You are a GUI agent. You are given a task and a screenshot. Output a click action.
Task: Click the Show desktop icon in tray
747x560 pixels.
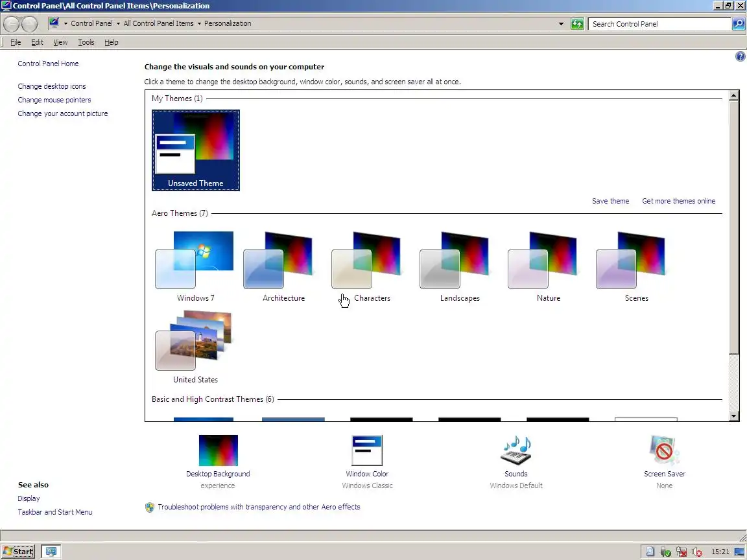coord(739,552)
